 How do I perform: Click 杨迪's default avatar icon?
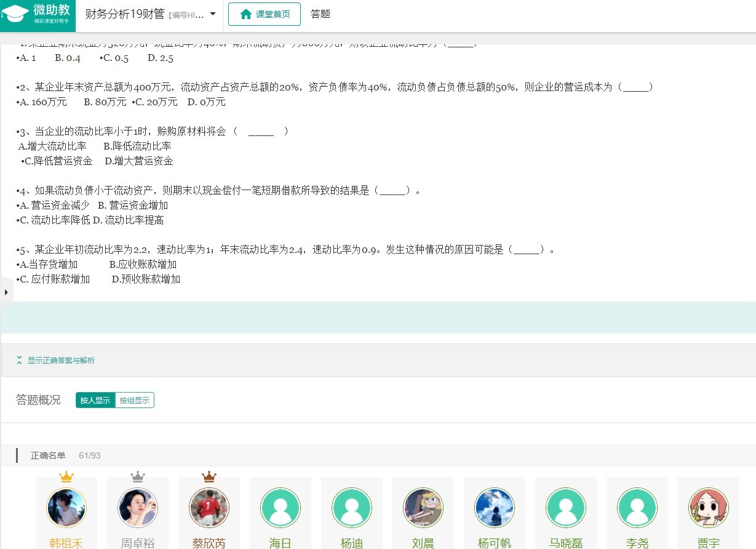(x=352, y=508)
